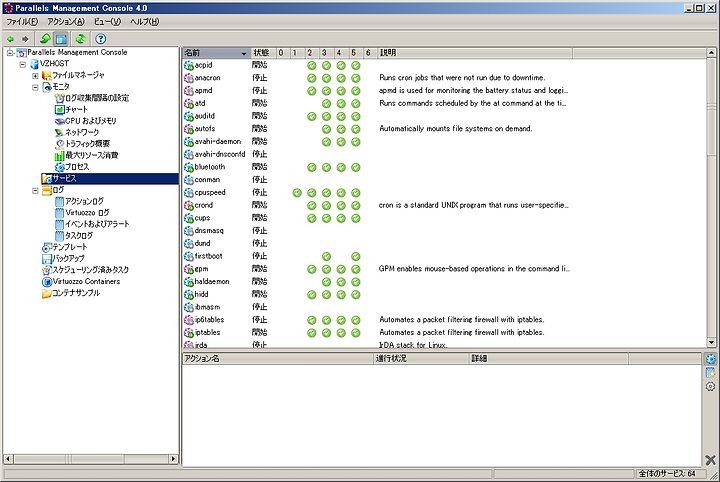
Task: Click the back arrow toolbar icon
Action: [x=10, y=39]
